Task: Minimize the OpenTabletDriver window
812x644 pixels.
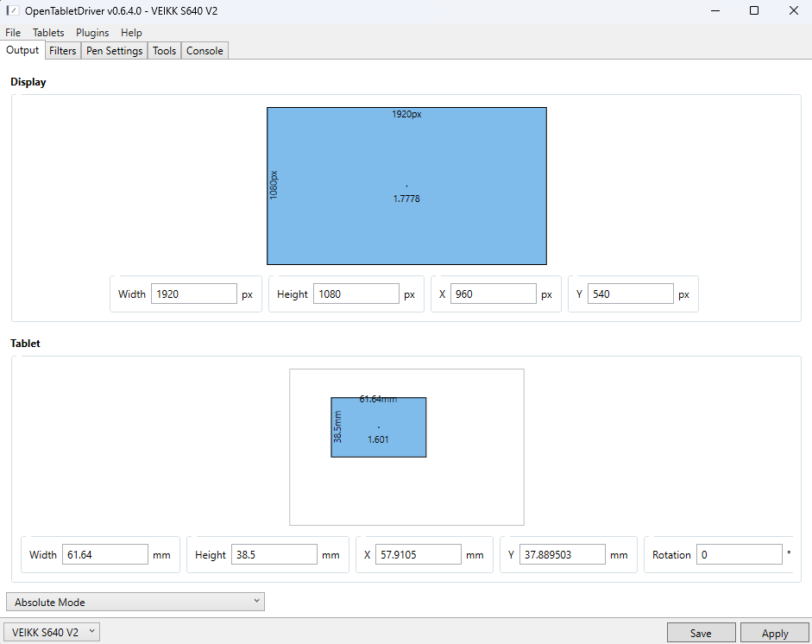Action: coord(715,10)
